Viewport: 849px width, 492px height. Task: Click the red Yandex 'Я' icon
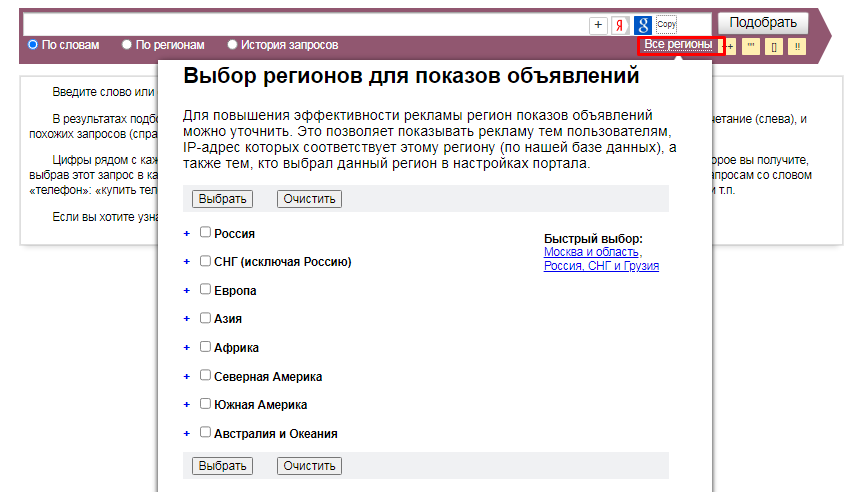click(x=621, y=25)
